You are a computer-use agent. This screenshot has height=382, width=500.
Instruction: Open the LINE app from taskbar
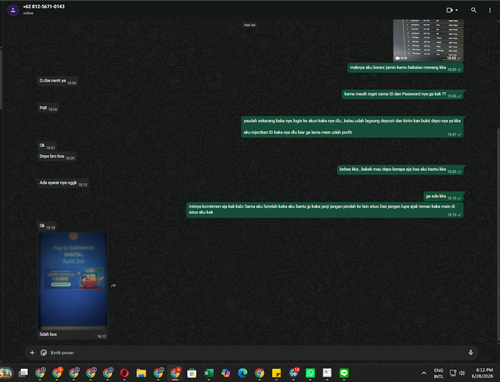coord(344,373)
